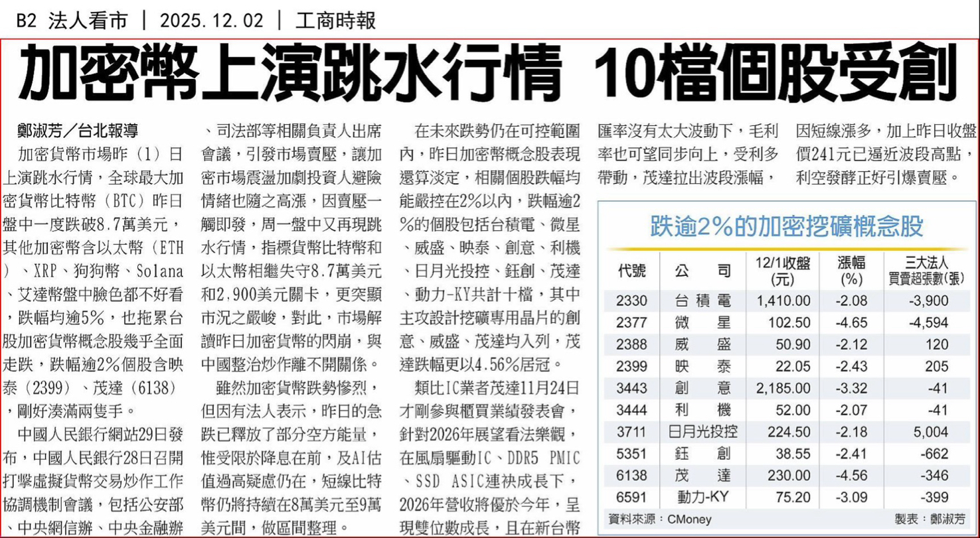Select the -4.65 change for 微星
The height and width of the screenshot is (538, 980).
click(850, 324)
